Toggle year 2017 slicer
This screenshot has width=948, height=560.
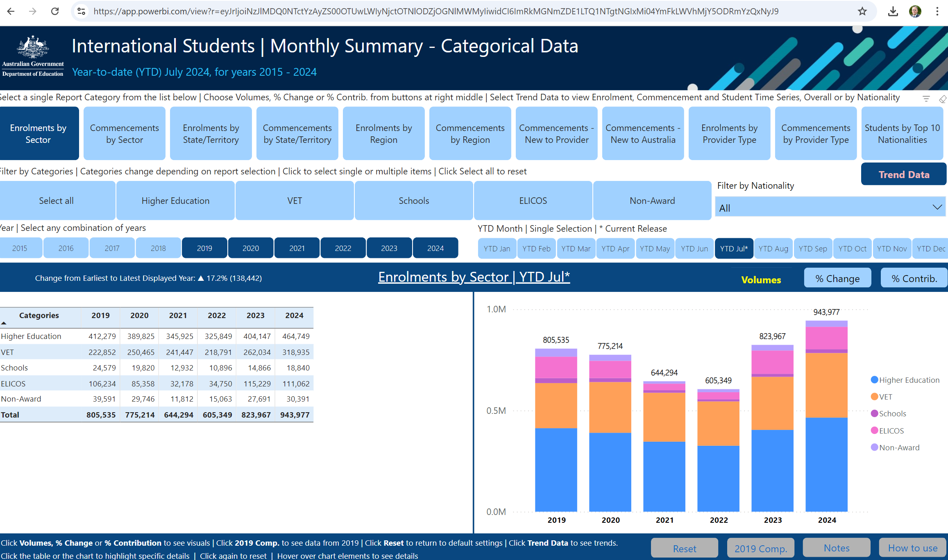pos(112,248)
